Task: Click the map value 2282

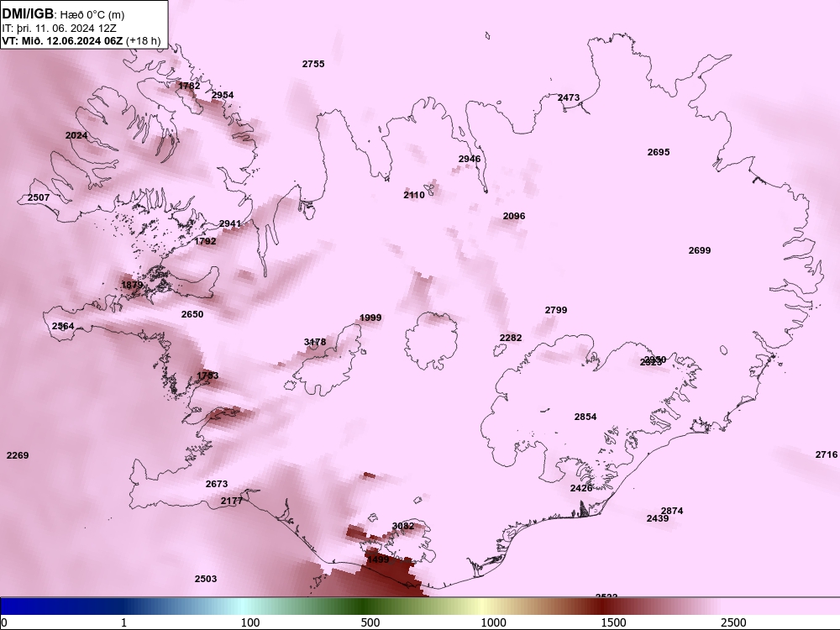Action: 510,338
